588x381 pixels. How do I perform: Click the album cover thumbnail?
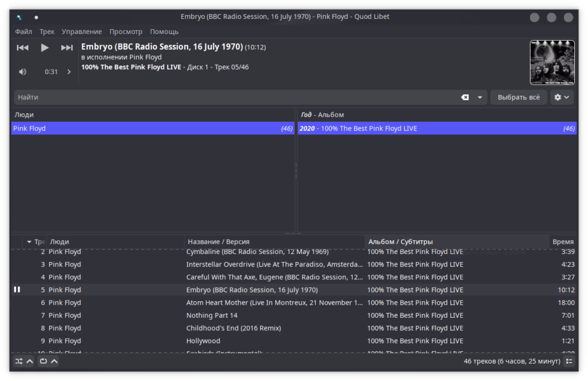pyautogui.click(x=552, y=62)
